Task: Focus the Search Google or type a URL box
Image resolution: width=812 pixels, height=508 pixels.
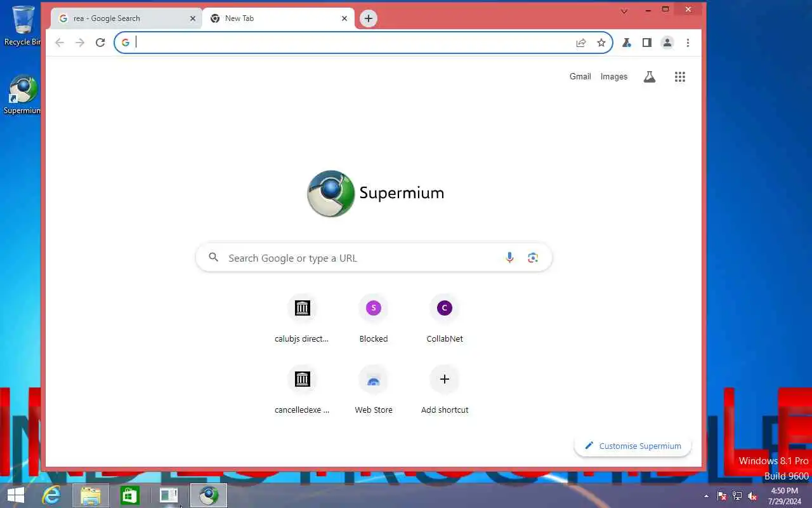Action: (374, 258)
